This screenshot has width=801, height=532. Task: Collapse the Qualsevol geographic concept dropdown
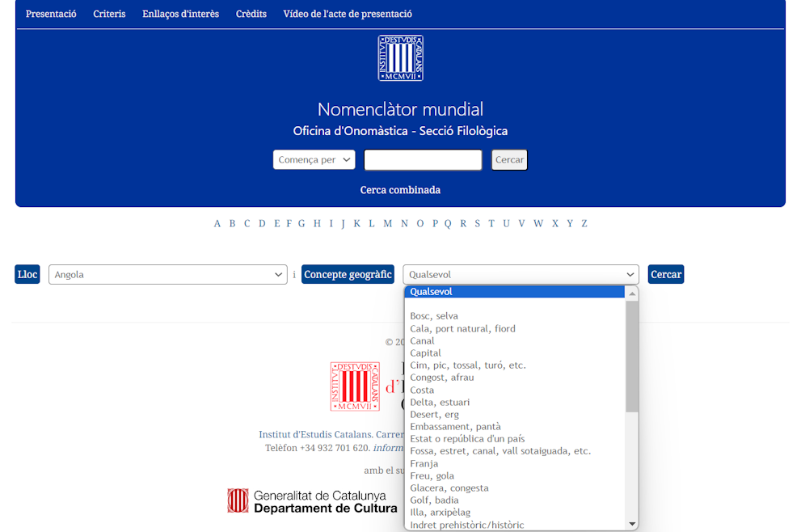[521, 275]
